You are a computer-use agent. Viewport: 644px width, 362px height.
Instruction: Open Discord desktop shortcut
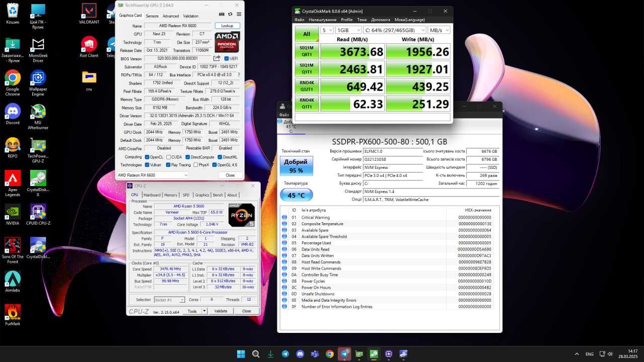coord(13,114)
